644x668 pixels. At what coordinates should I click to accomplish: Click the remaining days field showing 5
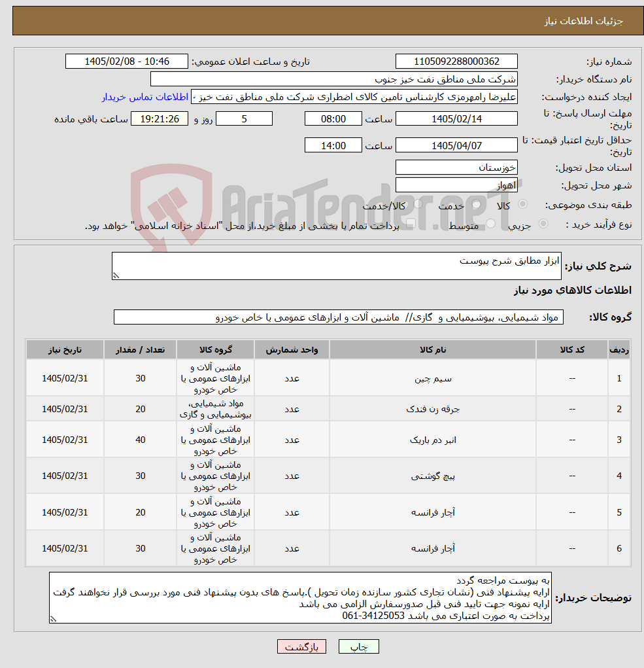[x=244, y=119]
